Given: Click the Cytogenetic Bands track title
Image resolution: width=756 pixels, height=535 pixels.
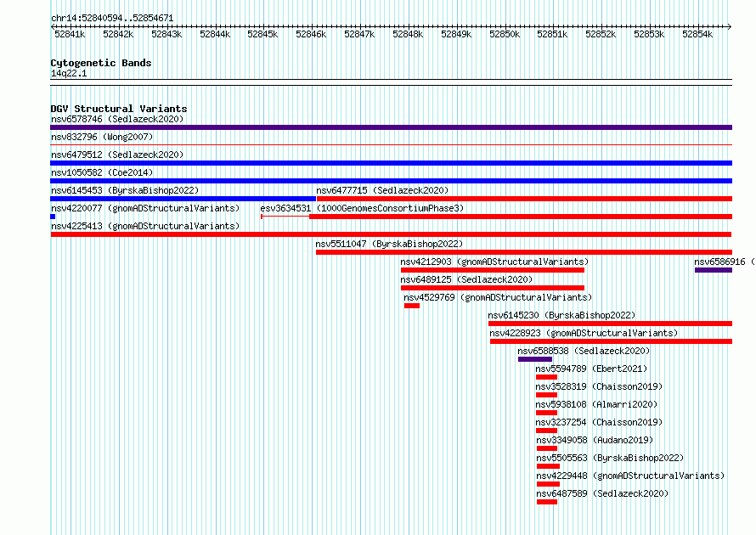Looking at the screenshot, I should pyautogui.click(x=101, y=63).
